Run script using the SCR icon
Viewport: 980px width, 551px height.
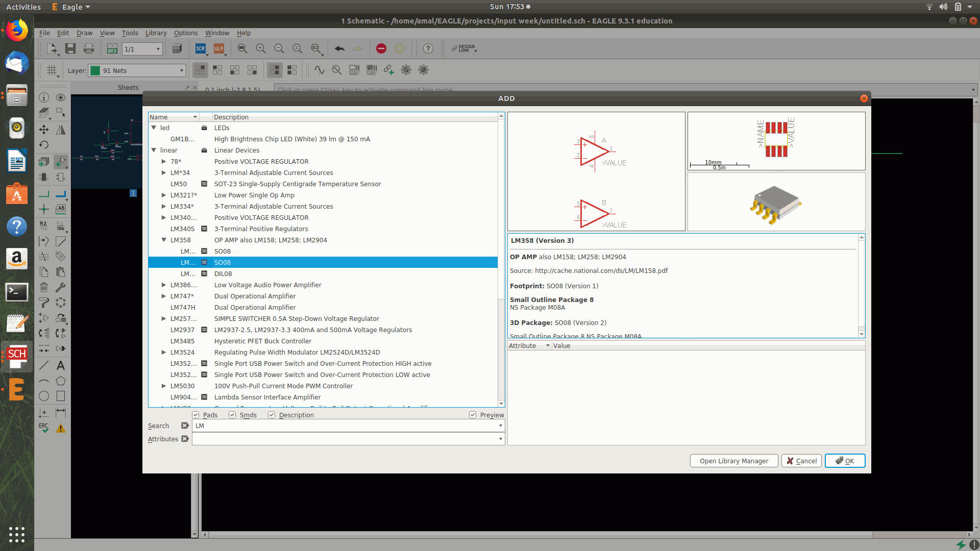[x=201, y=48]
